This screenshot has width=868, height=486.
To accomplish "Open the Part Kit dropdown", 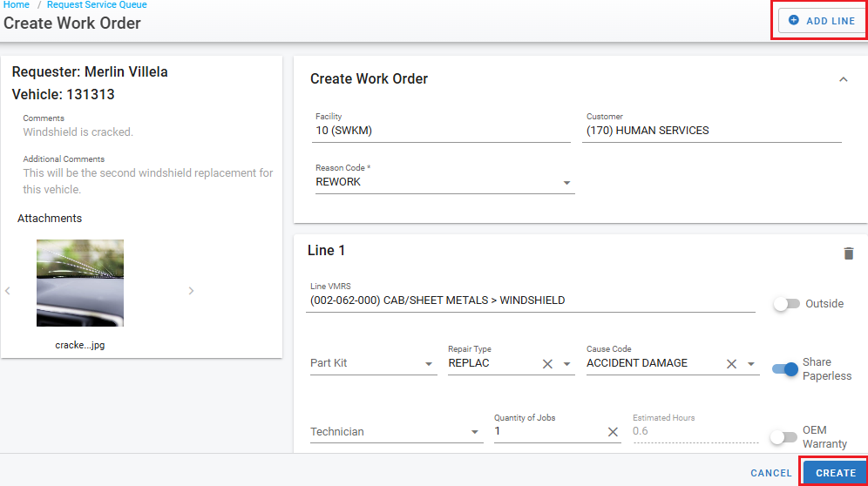I will click(429, 364).
